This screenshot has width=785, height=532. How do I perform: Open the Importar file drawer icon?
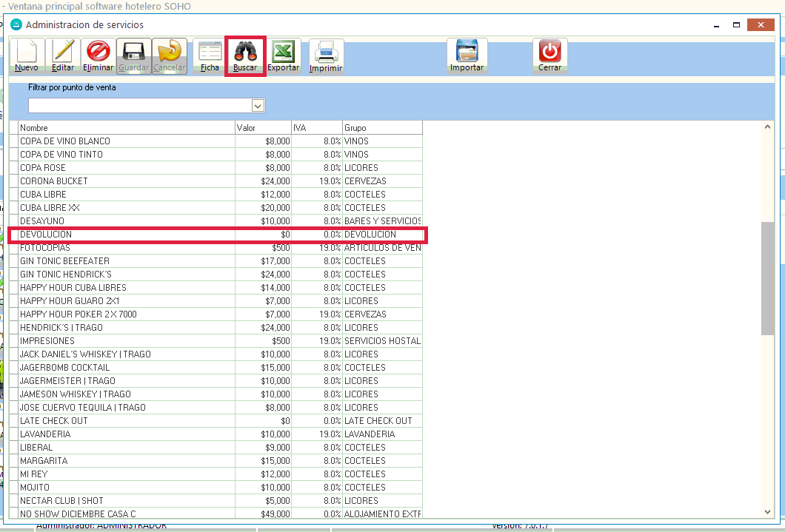[467, 53]
